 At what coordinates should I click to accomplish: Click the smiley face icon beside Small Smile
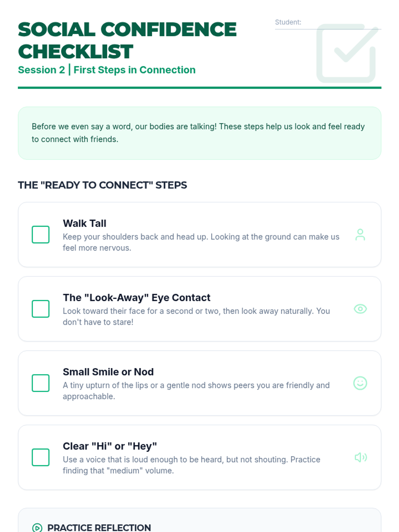coord(360,383)
